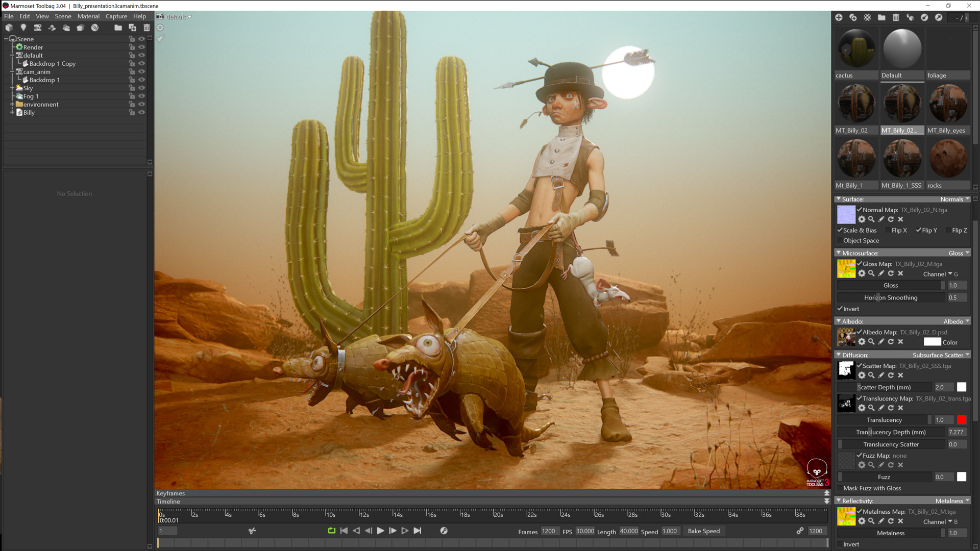
Task: Open the Material menu
Action: [88, 16]
